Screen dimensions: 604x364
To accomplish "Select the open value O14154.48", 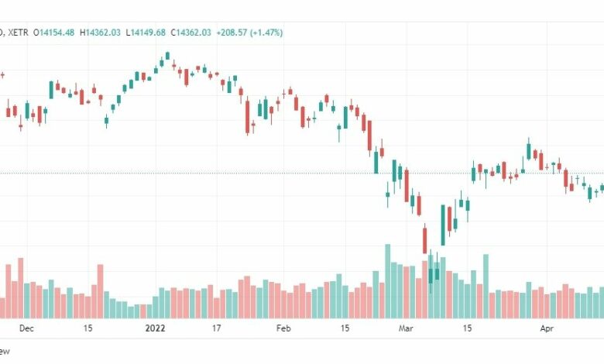I will click(53, 33).
